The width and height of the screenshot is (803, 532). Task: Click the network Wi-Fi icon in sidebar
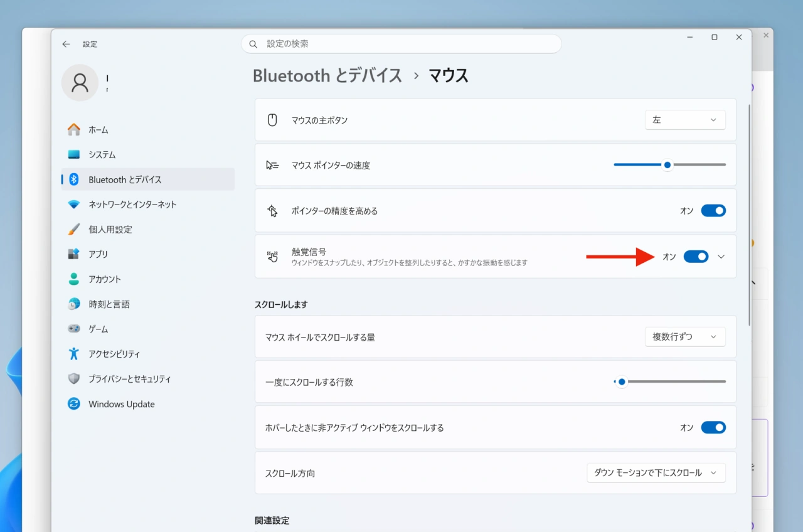coord(74,205)
